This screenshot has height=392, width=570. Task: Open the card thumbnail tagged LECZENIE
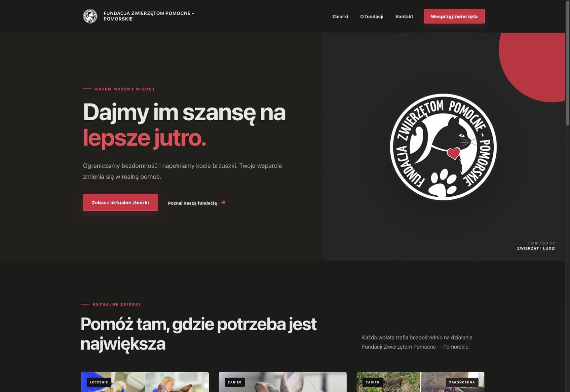pyautogui.click(x=145, y=382)
